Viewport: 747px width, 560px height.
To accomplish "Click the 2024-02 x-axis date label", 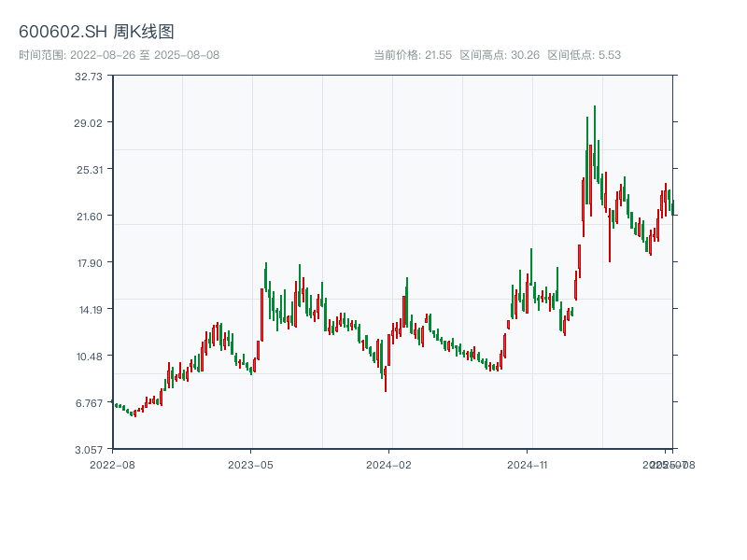I will click(x=389, y=464).
